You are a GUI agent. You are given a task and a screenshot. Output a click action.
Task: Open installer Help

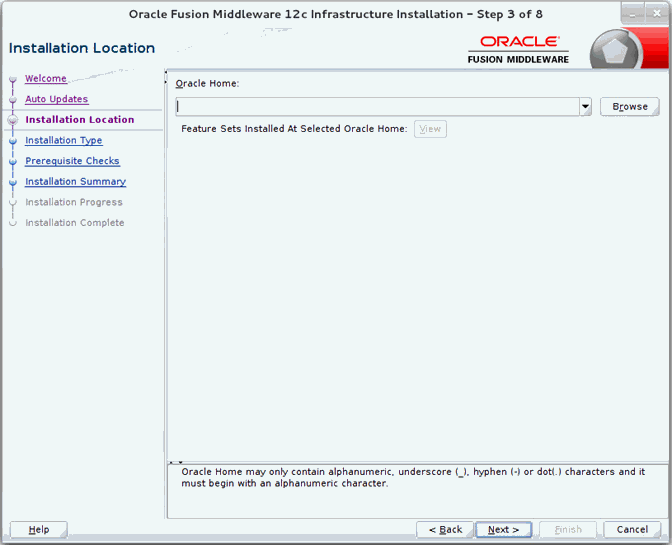point(39,530)
